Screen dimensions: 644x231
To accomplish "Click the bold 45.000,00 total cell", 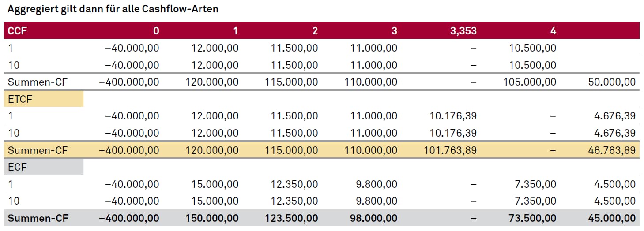I will 612,218.
